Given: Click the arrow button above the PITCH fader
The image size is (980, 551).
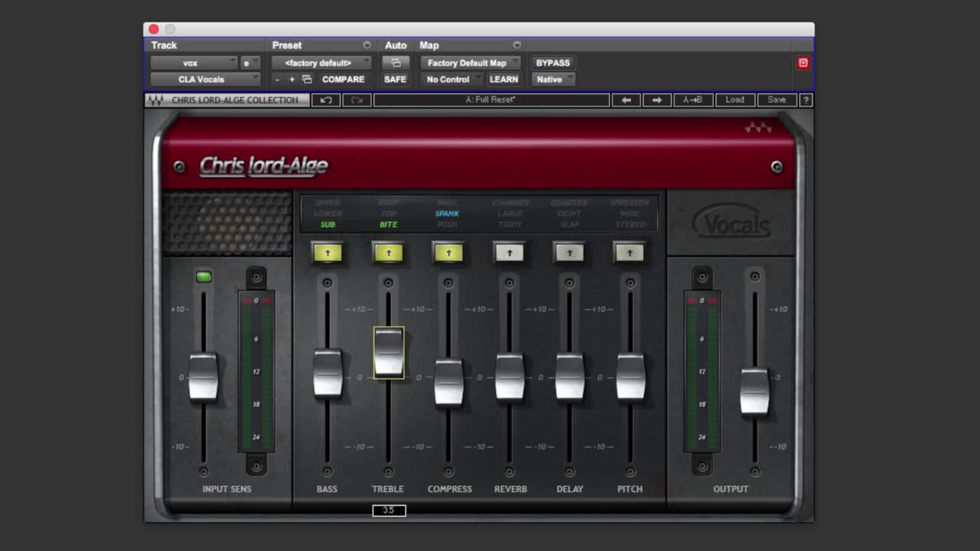Looking at the screenshot, I should [x=629, y=252].
